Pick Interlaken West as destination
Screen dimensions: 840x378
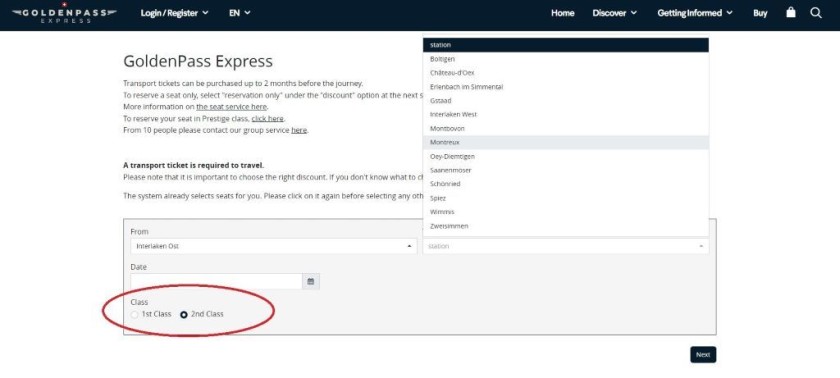(566, 115)
